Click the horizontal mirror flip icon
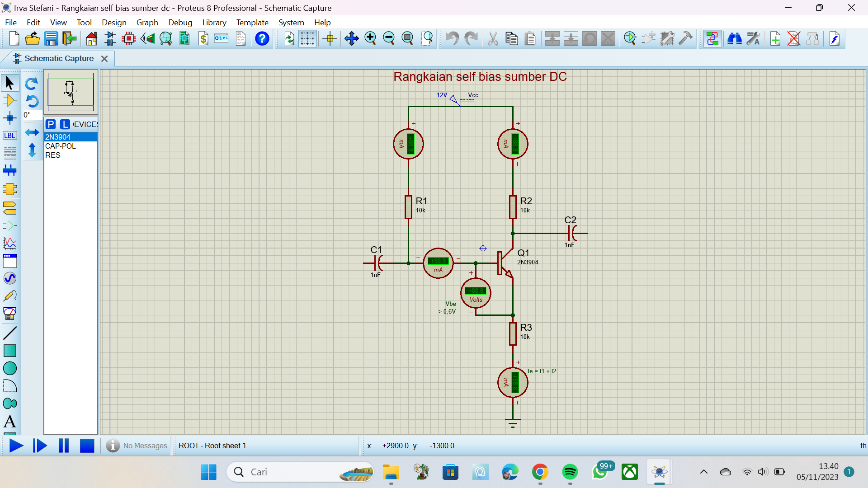 coord(32,132)
